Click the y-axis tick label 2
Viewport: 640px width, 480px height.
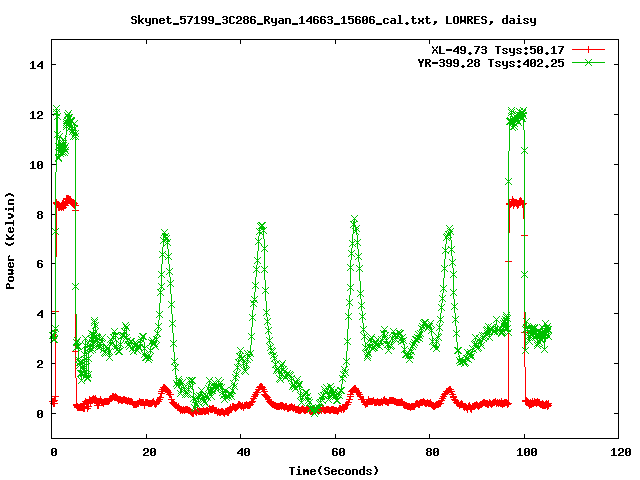40,364
